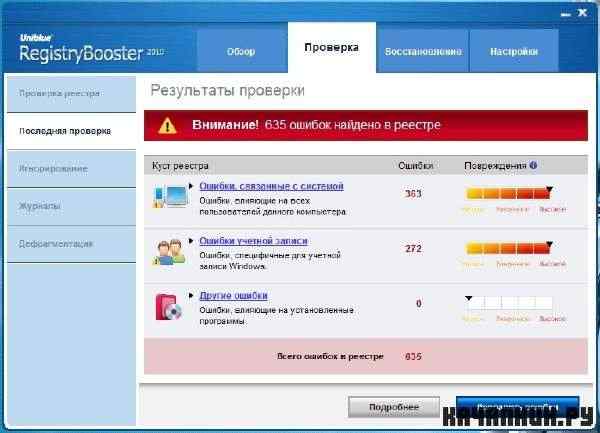
Task: Select Последняя проверка in sidebar
Action: (72, 131)
